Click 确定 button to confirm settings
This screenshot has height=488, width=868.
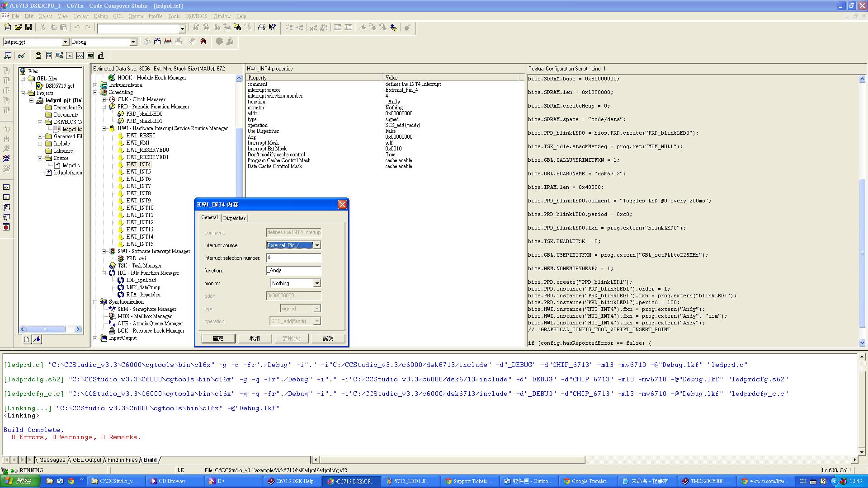(217, 338)
